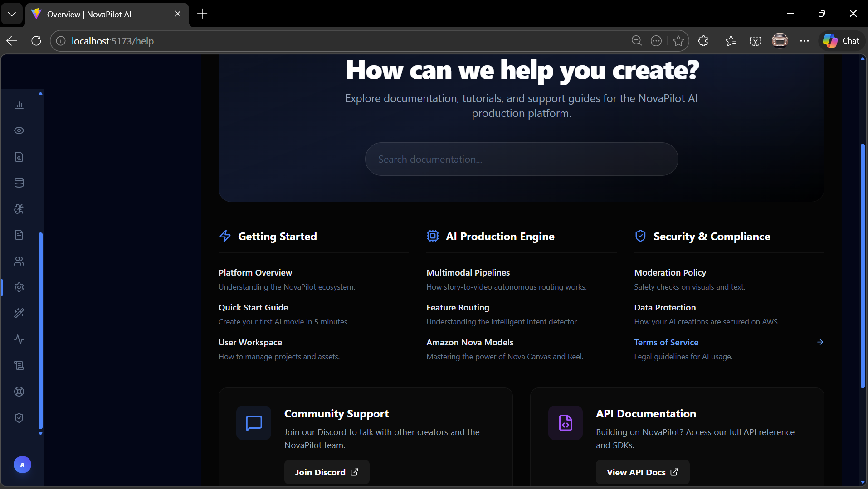Click the chip icon beside AI Production Engine

click(x=433, y=236)
